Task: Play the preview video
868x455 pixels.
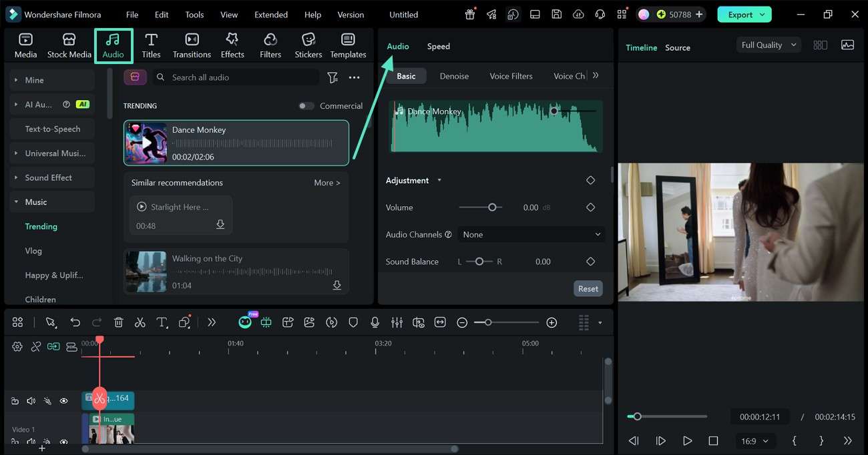Action: (687, 441)
